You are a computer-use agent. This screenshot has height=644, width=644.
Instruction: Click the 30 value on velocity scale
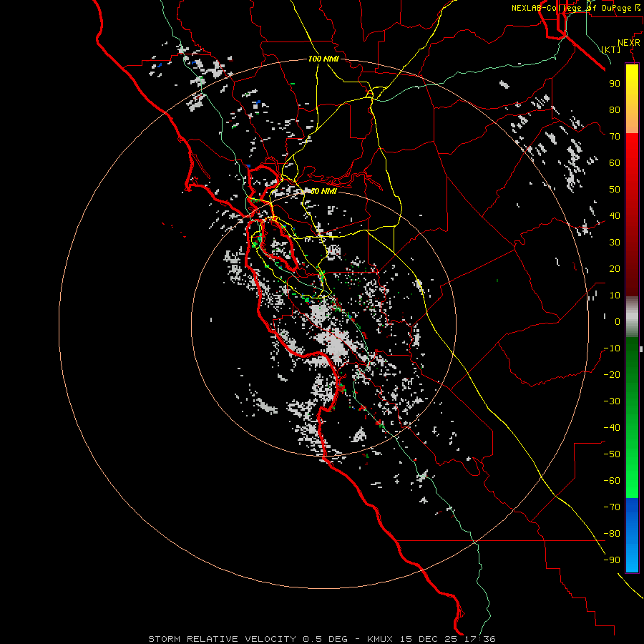[615, 243]
